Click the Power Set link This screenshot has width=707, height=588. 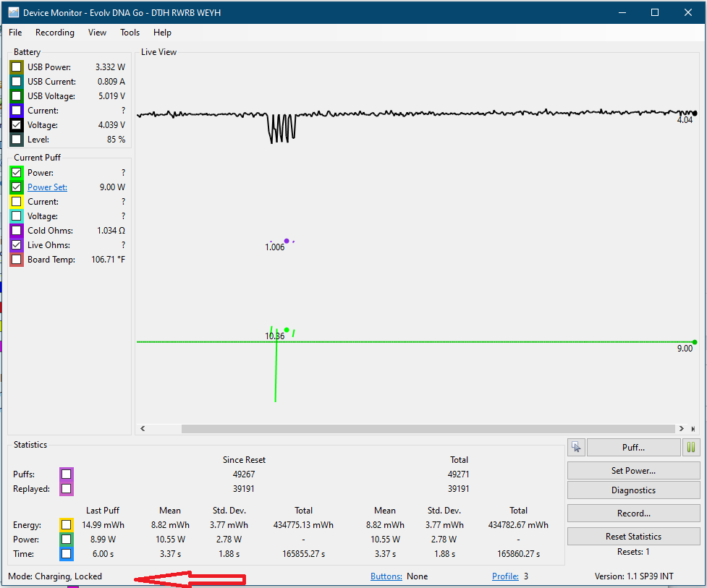[47, 187]
